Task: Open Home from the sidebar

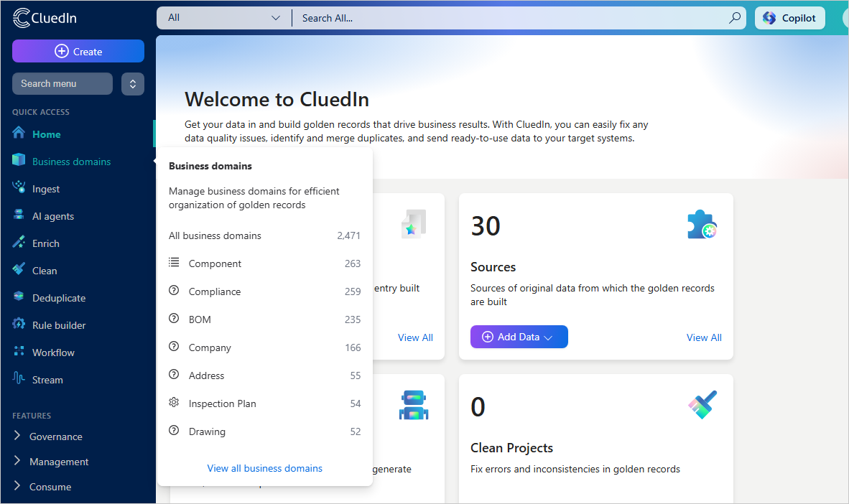Action: coord(46,134)
